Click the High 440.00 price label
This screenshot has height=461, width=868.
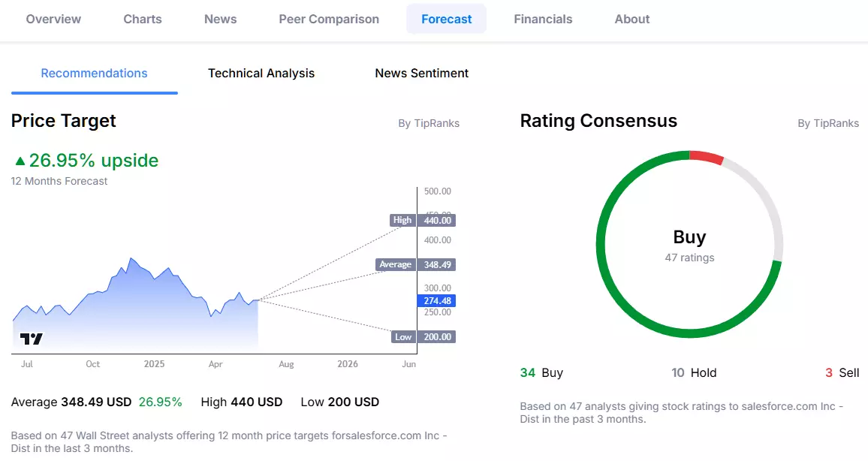[423, 220]
